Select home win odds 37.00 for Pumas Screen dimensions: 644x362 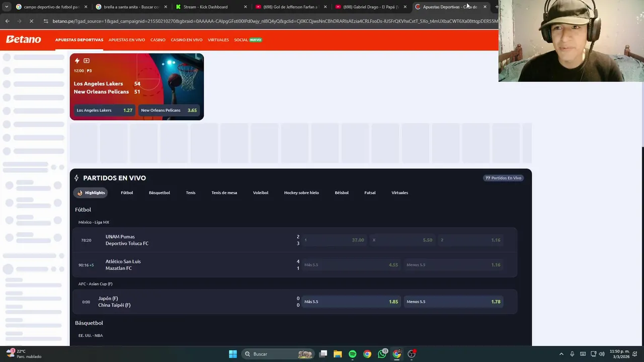click(x=334, y=240)
